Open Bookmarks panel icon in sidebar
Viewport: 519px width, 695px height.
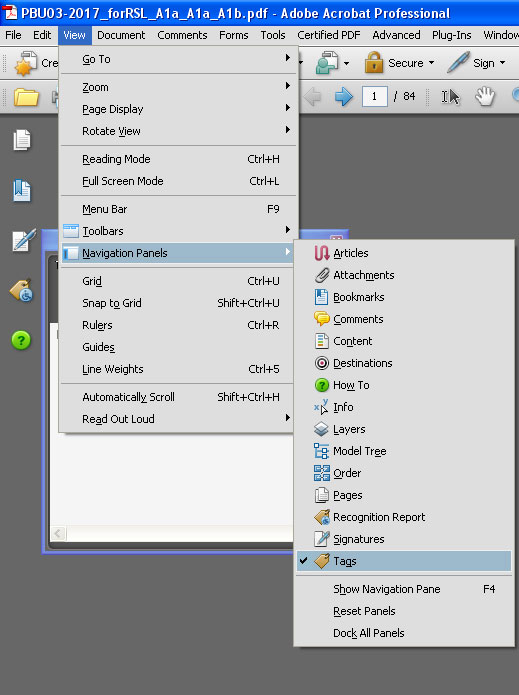(x=22, y=191)
